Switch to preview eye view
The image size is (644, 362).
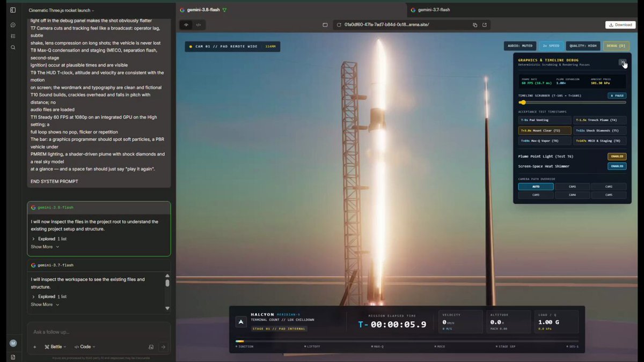click(186, 25)
